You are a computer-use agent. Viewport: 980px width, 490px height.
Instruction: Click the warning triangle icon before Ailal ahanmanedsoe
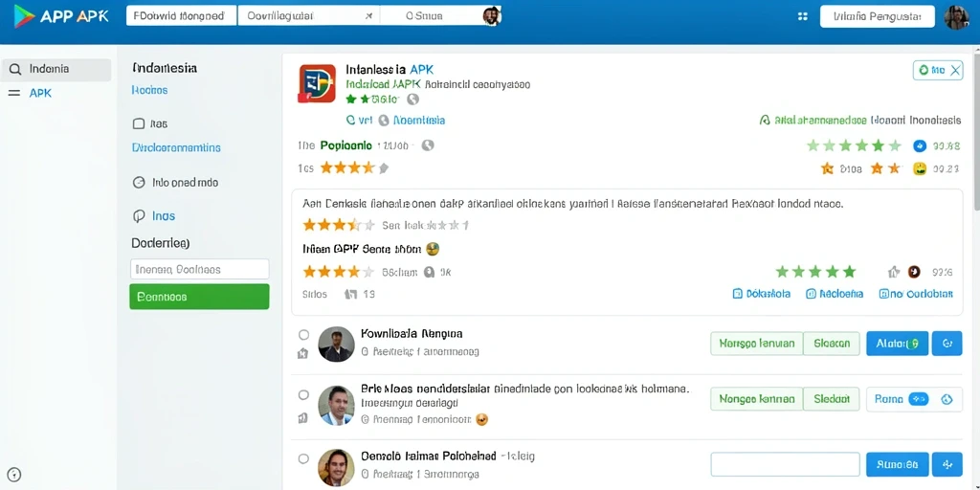point(764,120)
